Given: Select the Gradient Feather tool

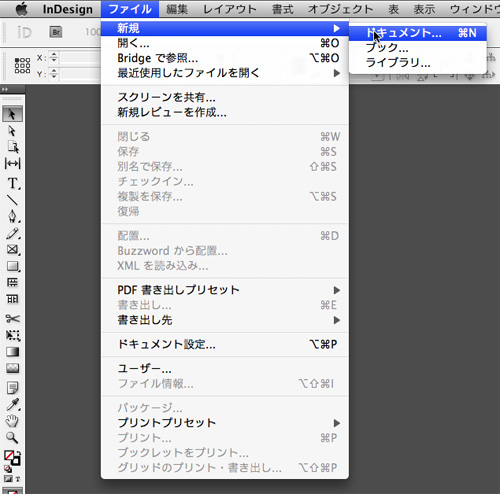Looking at the screenshot, I should point(13,368).
